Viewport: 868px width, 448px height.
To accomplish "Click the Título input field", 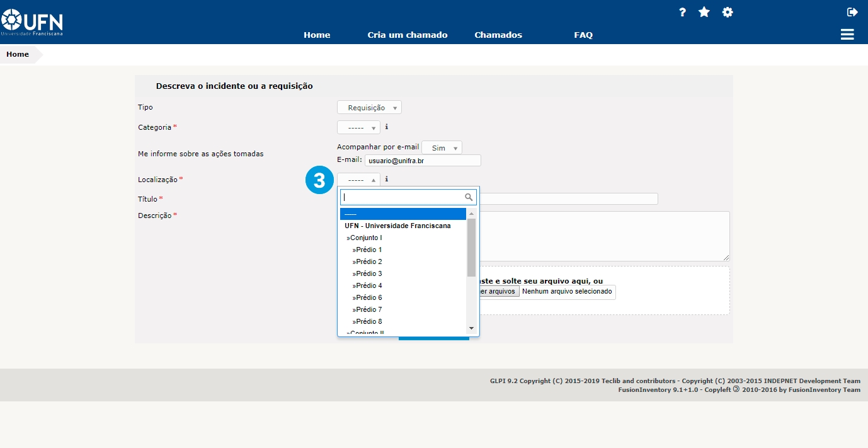I will [x=569, y=199].
